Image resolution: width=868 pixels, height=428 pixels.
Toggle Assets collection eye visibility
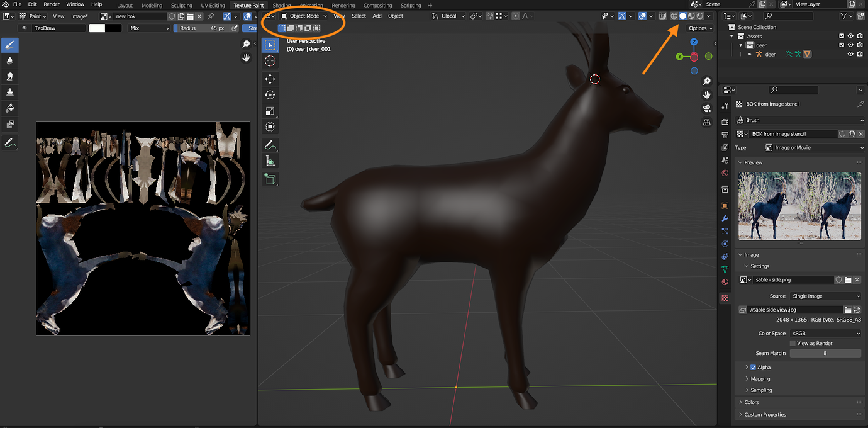click(x=850, y=36)
